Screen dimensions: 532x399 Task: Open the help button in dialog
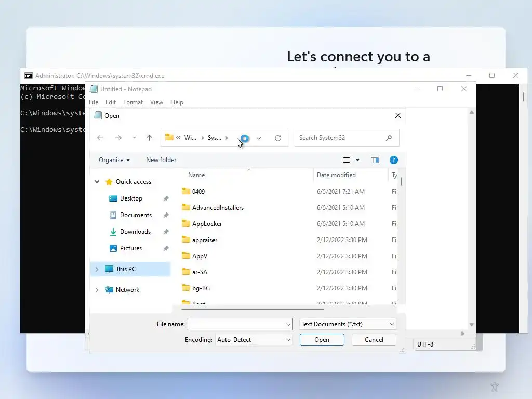394,160
